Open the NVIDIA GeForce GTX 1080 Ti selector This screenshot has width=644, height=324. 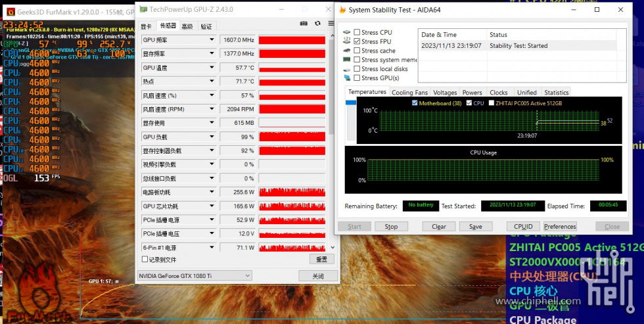point(195,275)
